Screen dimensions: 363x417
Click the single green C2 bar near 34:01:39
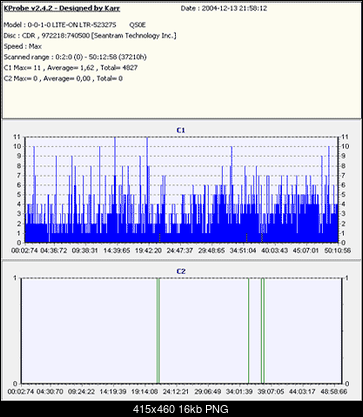coord(248,331)
